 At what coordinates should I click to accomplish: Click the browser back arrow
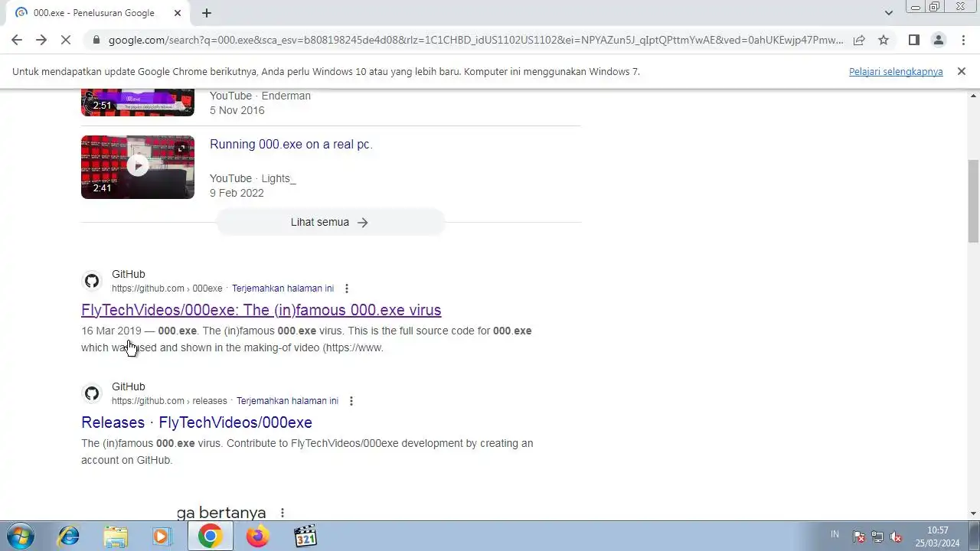pos(17,40)
